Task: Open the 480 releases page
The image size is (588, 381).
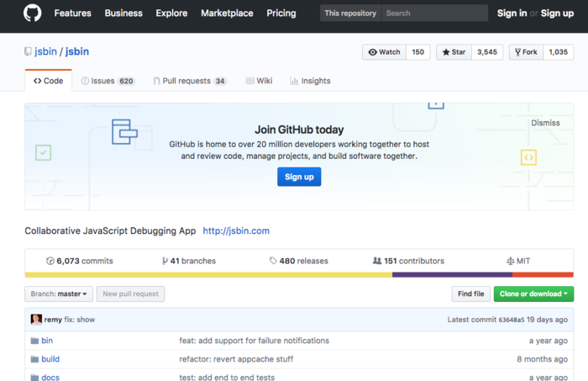Action: coord(298,261)
